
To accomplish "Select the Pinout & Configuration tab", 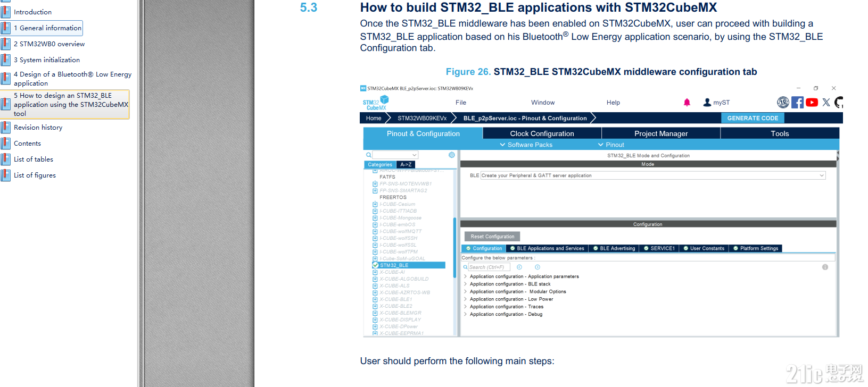I will [x=423, y=133].
